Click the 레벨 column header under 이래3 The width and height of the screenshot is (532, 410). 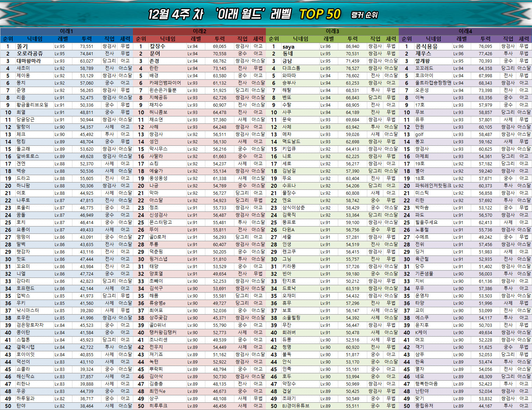329,39
